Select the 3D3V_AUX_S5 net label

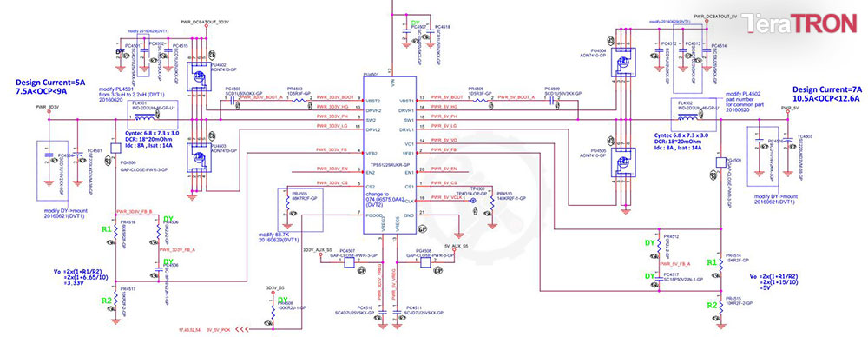click(318, 250)
